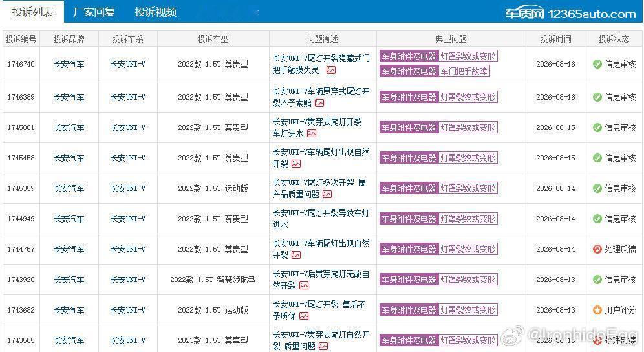Click the 投诉时间 column header

[555, 39]
